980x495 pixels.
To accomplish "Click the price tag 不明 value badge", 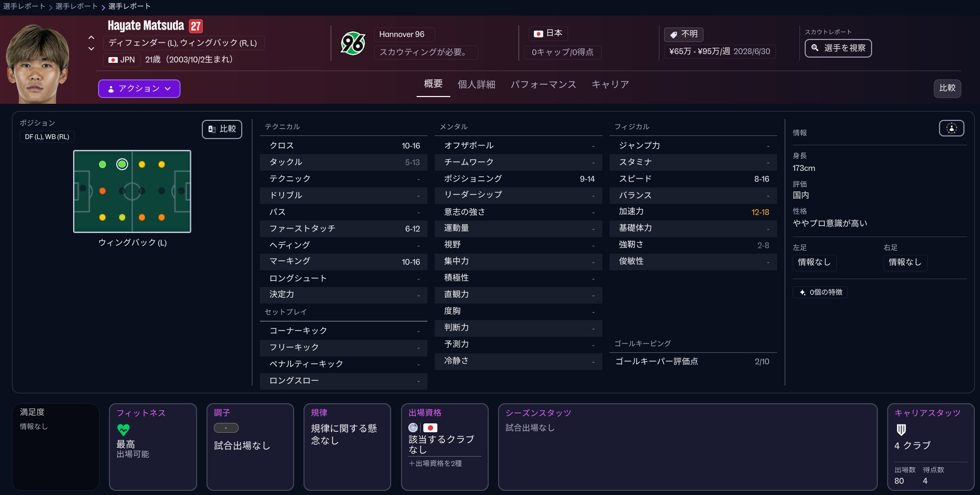I will click(683, 34).
